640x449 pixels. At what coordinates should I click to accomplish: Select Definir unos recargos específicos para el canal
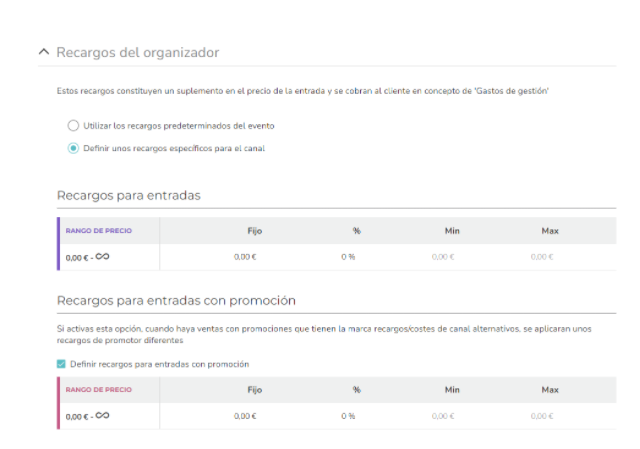point(73,148)
